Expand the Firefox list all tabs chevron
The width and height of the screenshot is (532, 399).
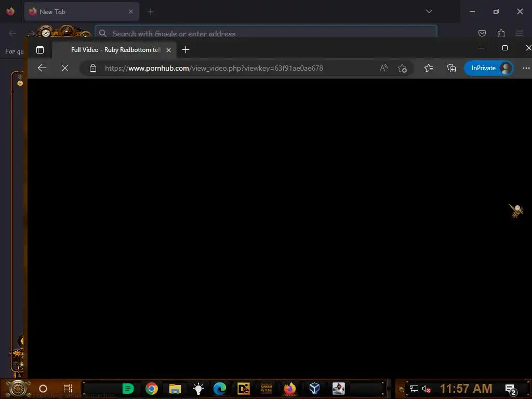click(x=429, y=11)
